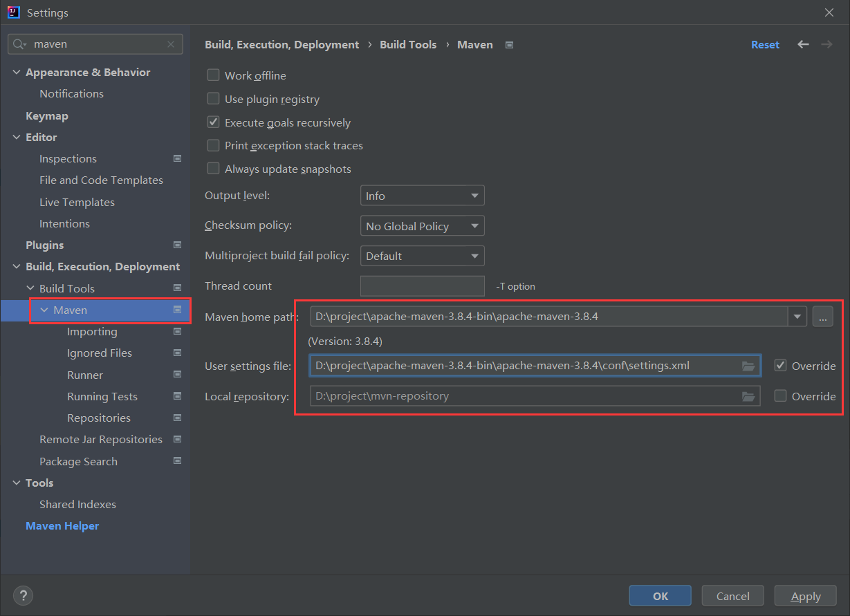The width and height of the screenshot is (850, 616).
Task: Click the clear search text icon
Action: pyautogui.click(x=171, y=44)
